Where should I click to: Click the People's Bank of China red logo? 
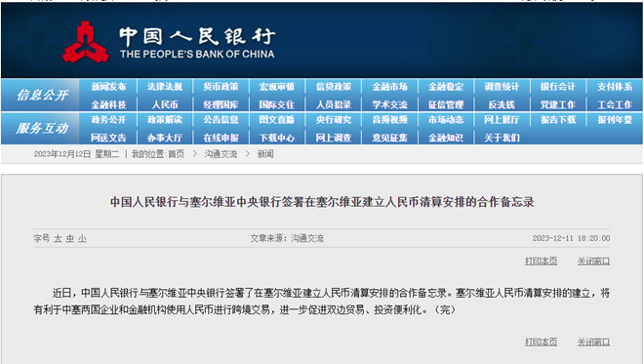(86, 42)
